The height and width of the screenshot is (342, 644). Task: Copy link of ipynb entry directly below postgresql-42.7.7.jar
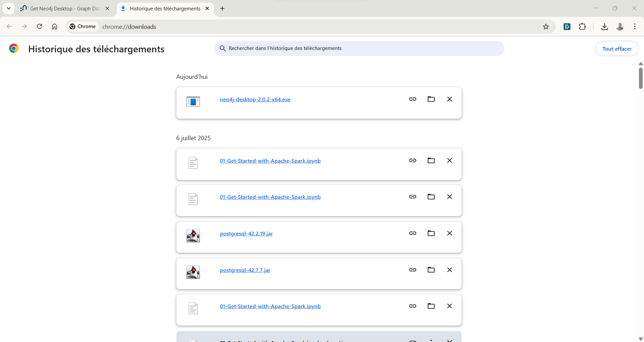coord(413,306)
